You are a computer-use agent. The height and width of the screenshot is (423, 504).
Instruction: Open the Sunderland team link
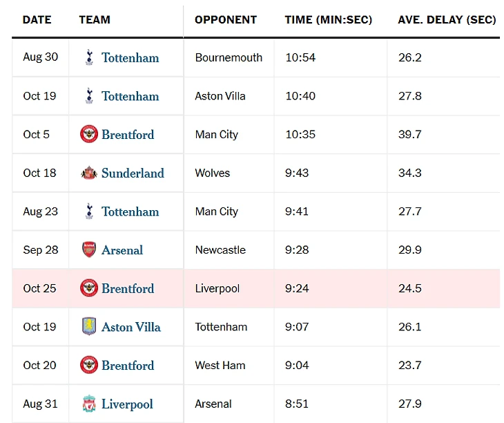coord(133,173)
